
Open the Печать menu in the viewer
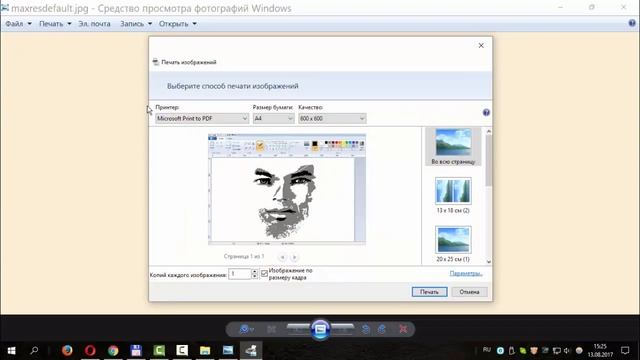coord(55,24)
